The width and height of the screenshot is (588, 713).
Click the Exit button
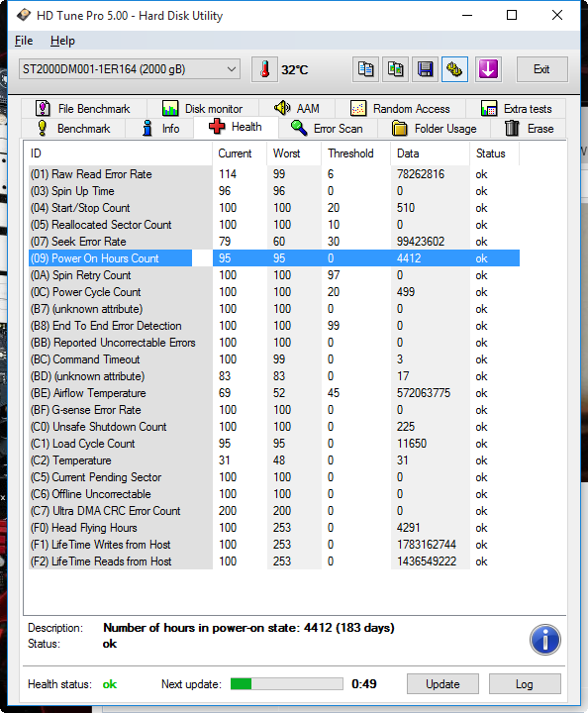tap(541, 69)
